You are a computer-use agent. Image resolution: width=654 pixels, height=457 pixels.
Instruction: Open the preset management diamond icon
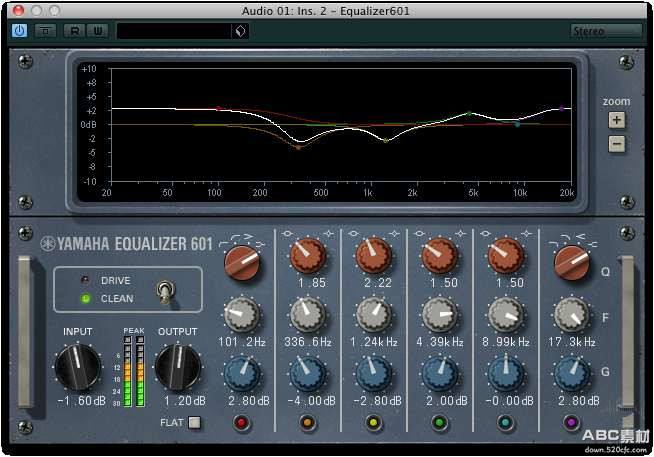pyautogui.click(x=241, y=31)
